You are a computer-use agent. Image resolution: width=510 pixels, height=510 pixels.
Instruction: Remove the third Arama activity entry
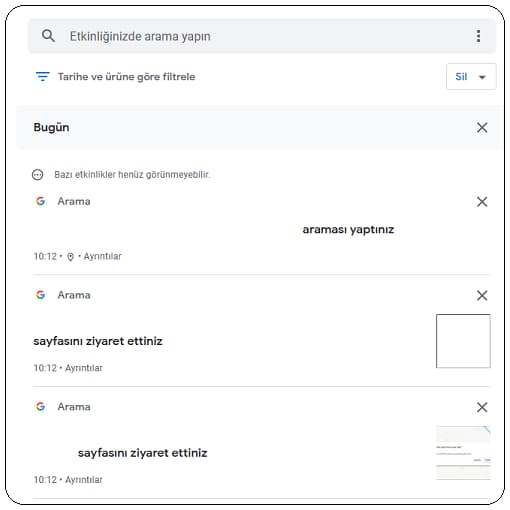pyautogui.click(x=482, y=407)
